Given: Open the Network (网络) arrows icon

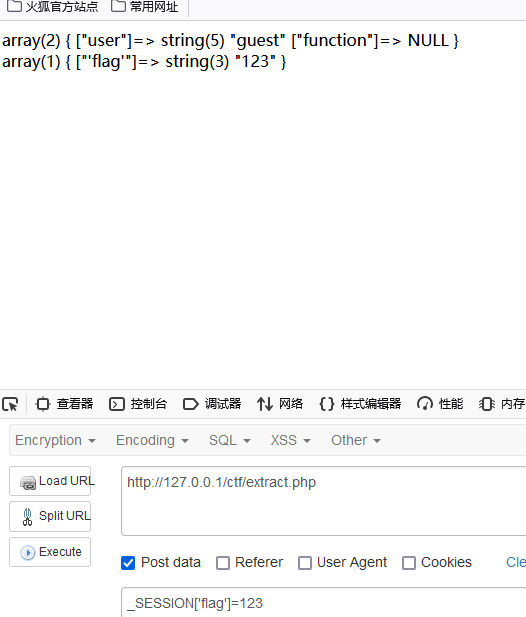Looking at the screenshot, I should click(x=265, y=404).
